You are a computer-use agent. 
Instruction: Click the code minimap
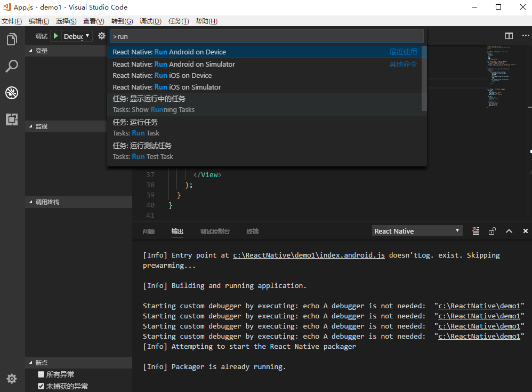tap(501, 76)
